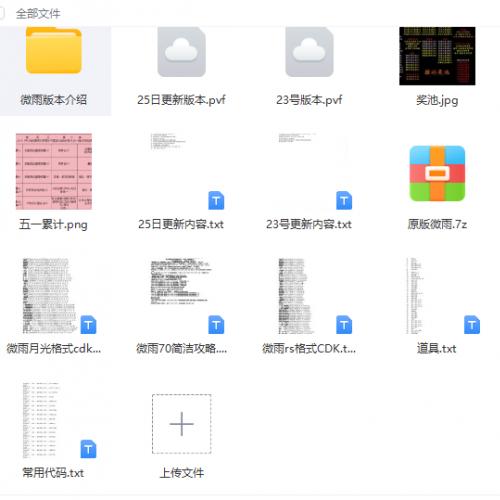Toggle the select-all checkbox beside 全部文件
Image resolution: width=500 pixels, height=500 pixels.
1,13
